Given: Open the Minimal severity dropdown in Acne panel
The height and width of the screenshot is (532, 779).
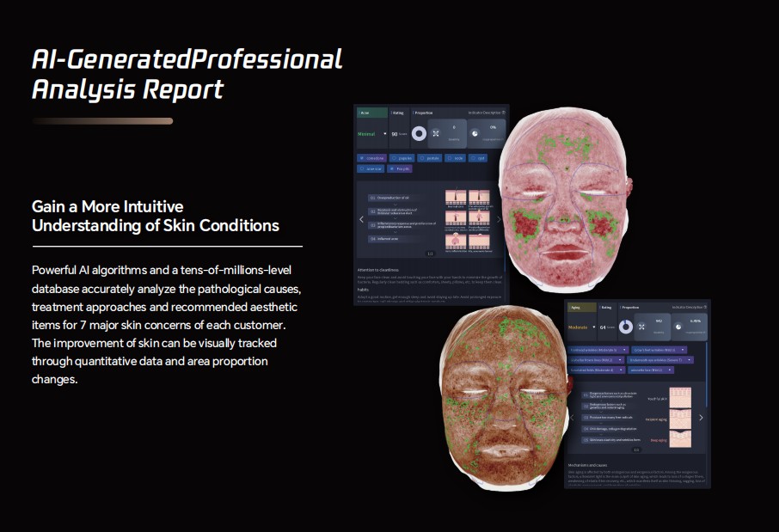Looking at the screenshot, I should pos(372,133).
